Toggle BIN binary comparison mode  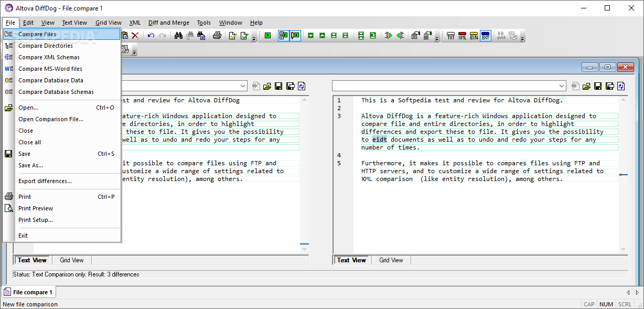pos(474,36)
